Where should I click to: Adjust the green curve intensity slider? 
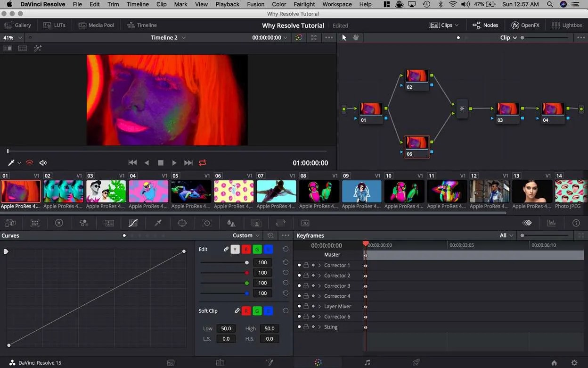pyautogui.click(x=225, y=283)
